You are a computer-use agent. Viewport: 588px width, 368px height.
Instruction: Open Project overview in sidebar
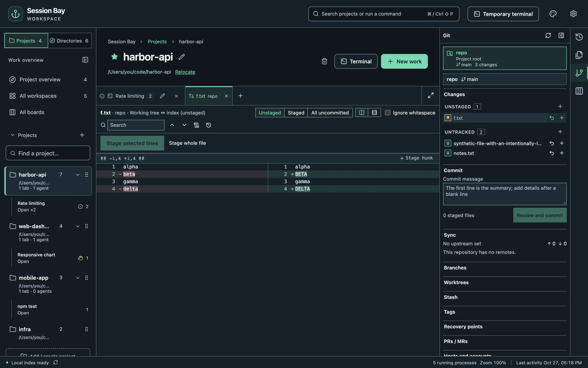[48, 80]
